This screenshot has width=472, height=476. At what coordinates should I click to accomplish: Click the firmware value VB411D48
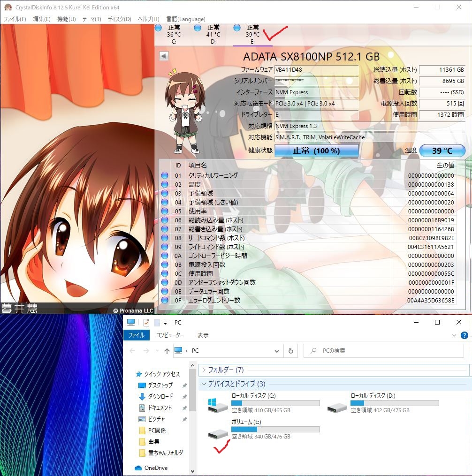pos(317,70)
